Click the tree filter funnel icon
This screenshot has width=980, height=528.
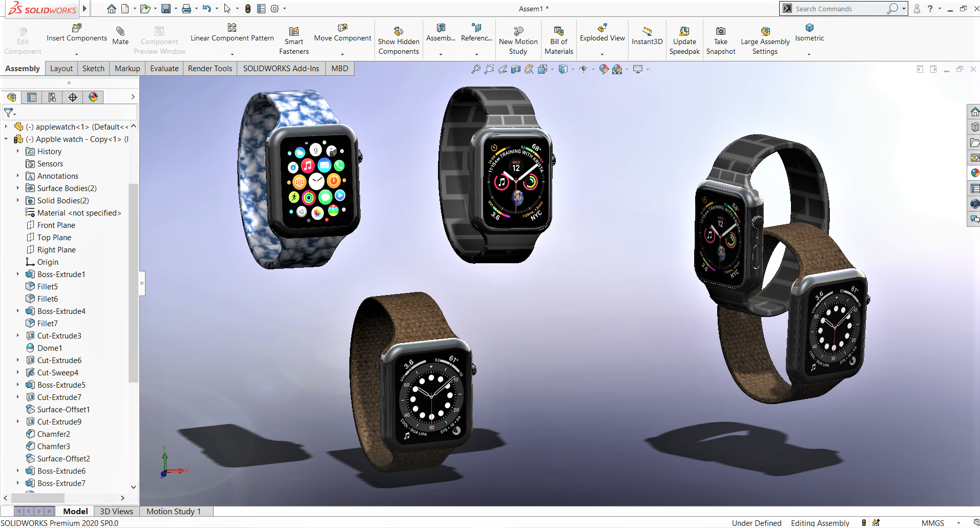tap(9, 113)
